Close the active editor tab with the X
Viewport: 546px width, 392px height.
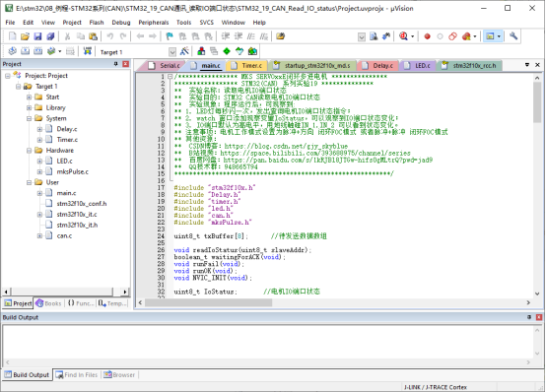pos(538,65)
